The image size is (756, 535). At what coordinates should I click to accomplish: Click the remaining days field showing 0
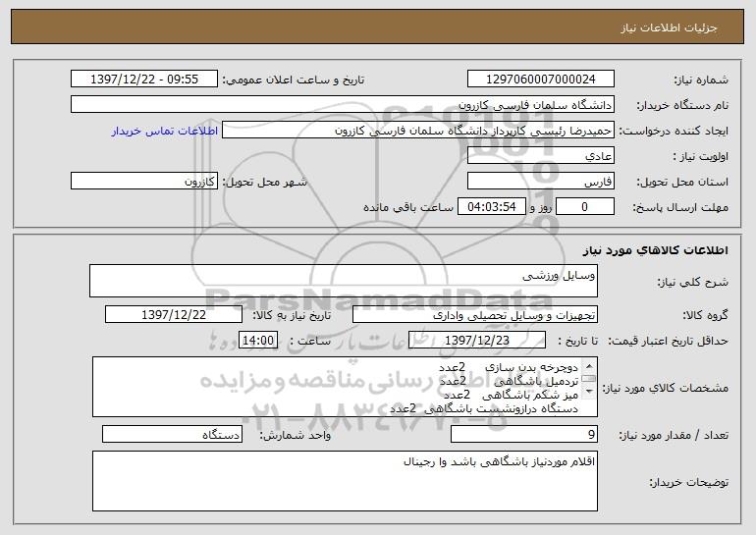click(x=585, y=207)
